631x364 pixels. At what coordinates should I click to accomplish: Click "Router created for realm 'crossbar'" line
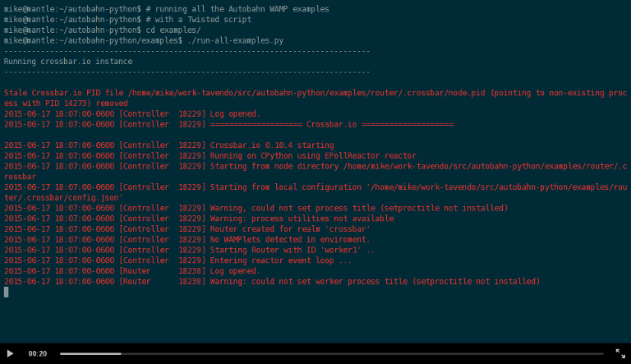coord(187,229)
